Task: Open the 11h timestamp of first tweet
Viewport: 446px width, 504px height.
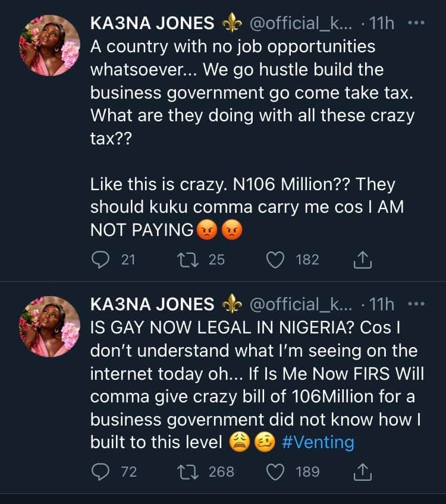Action: [382, 24]
